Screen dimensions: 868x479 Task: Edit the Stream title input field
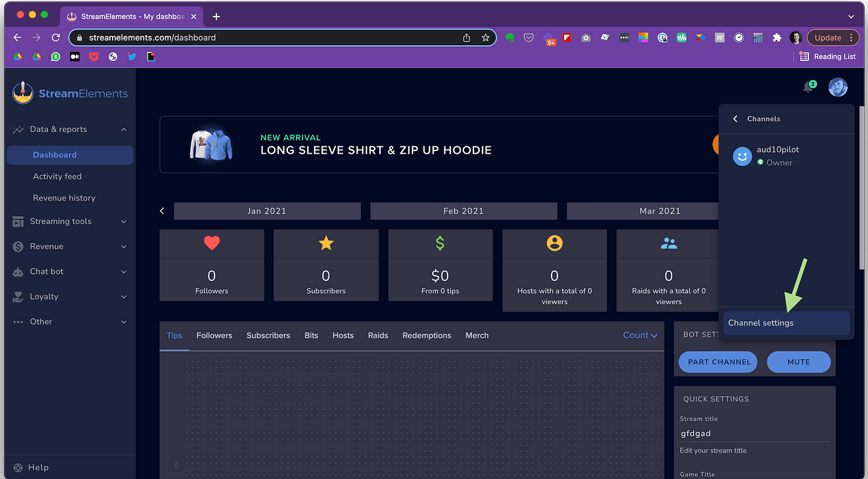pyautogui.click(x=754, y=433)
